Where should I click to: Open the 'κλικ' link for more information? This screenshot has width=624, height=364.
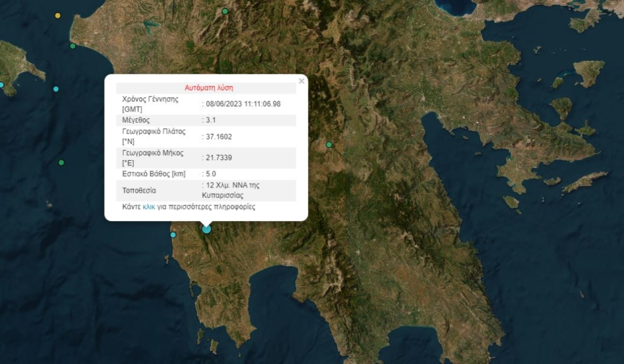pos(149,206)
